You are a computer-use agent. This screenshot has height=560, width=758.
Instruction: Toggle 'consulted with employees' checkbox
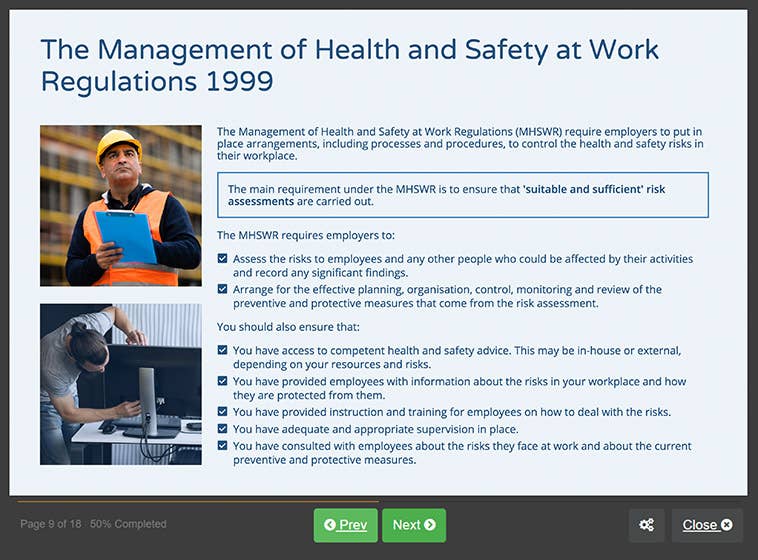pyautogui.click(x=223, y=446)
